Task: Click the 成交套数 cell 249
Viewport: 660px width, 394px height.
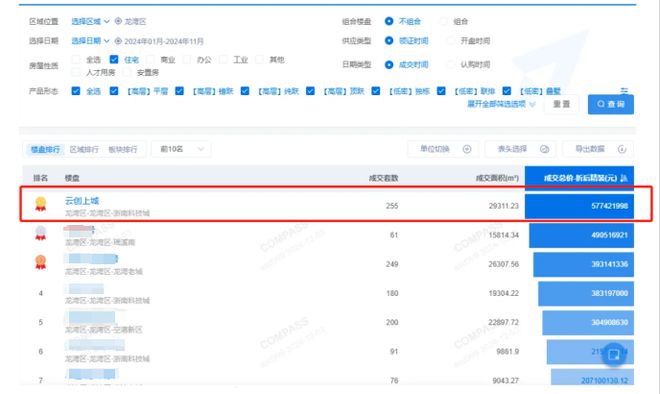Action: tap(392, 264)
